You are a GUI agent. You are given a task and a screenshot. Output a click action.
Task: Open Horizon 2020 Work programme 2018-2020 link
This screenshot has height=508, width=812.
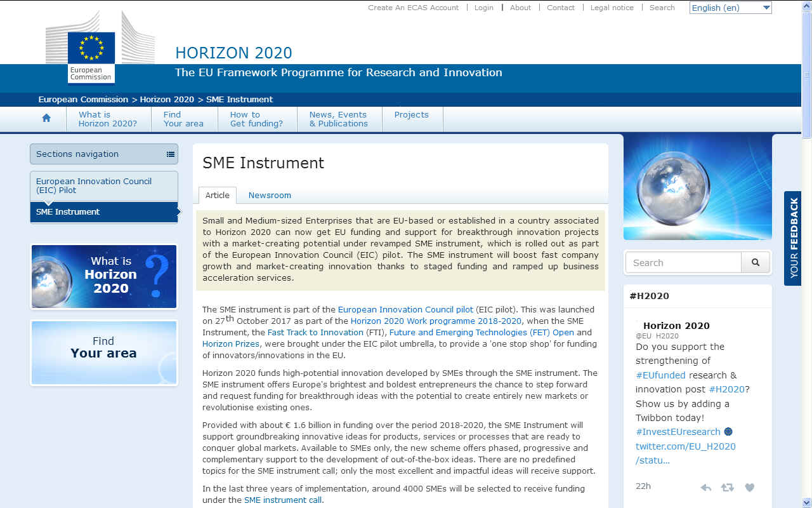click(x=436, y=321)
